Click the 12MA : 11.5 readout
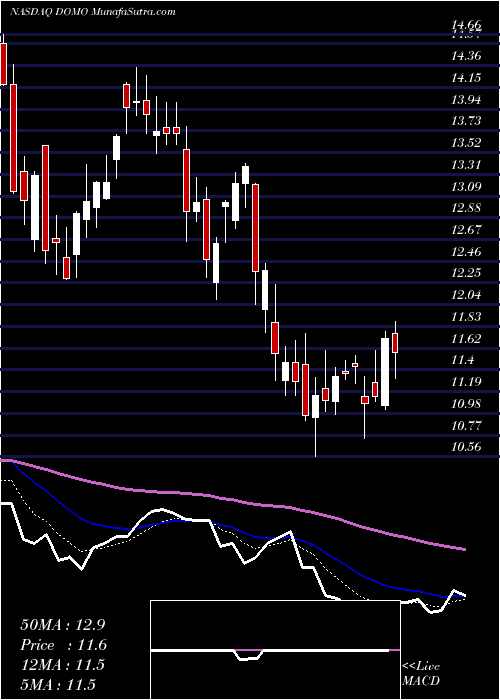Image resolution: width=500 pixels, height=700 pixels. pyautogui.click(x=62, y=664)
